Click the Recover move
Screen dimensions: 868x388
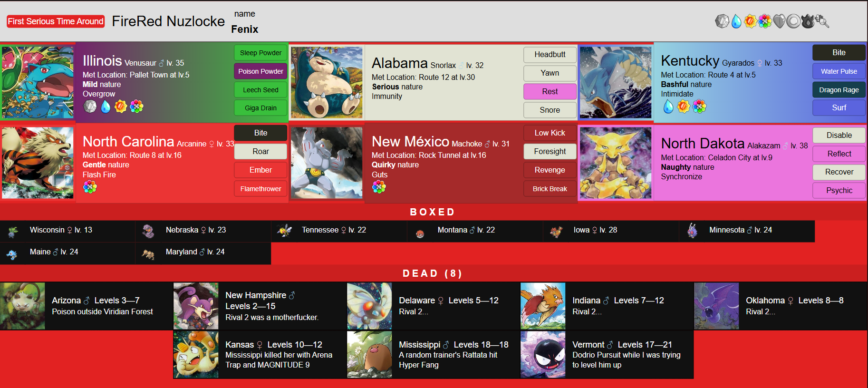(x=839, y=172)
